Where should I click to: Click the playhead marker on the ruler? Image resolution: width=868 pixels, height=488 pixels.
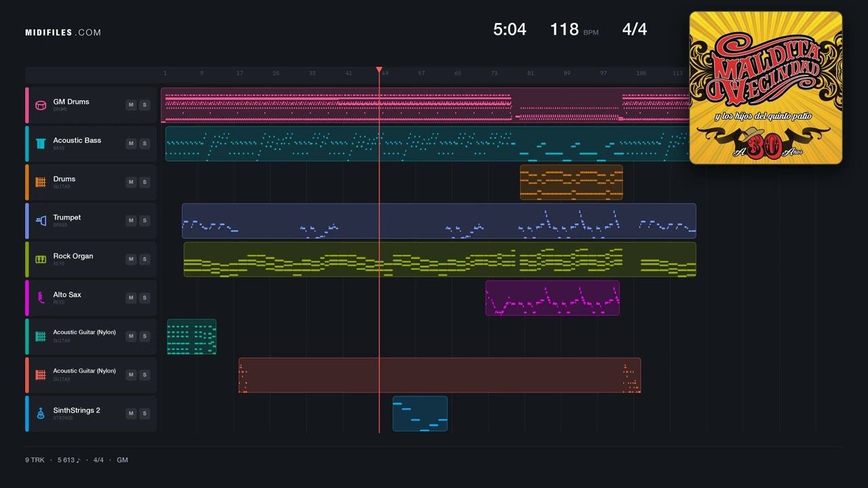tap(379, 70)
